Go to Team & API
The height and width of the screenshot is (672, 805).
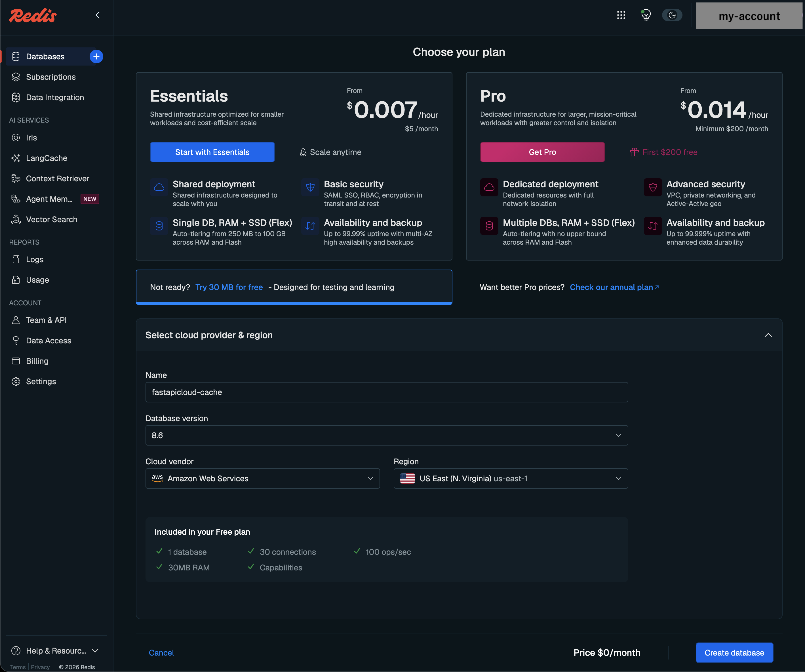click(x=46, y=320)
